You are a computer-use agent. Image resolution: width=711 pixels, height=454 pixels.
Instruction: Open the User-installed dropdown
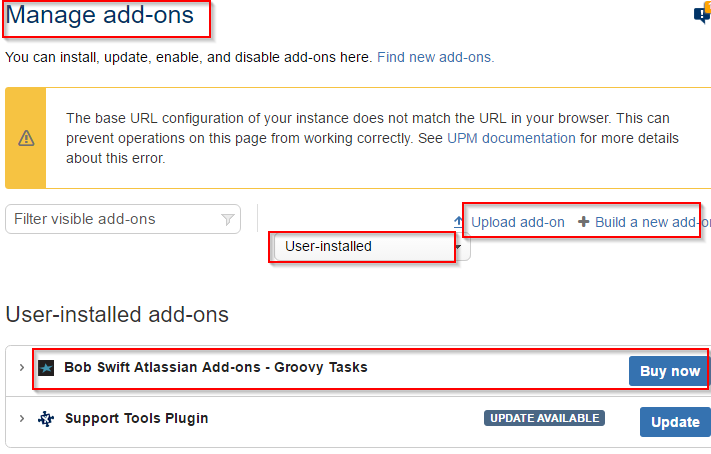tap(372, 246)
